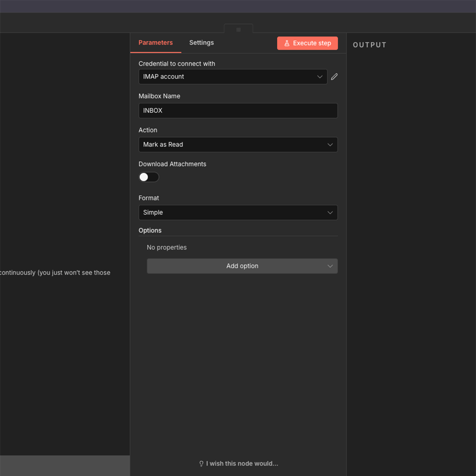This screenshot has width=476, height=476.
Task: Expand the Add option list under Options
Action: point(242,266)
